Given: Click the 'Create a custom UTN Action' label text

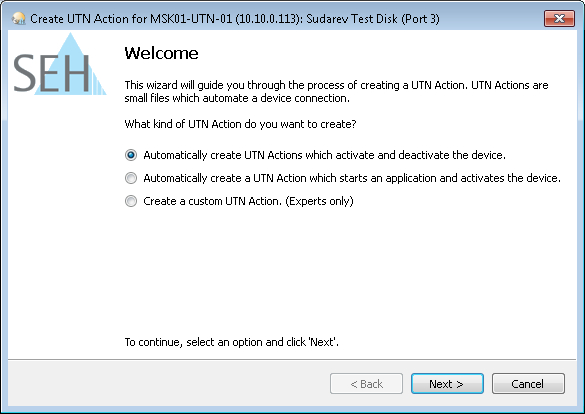Looking at the screenshot, I should click(212, 201).
